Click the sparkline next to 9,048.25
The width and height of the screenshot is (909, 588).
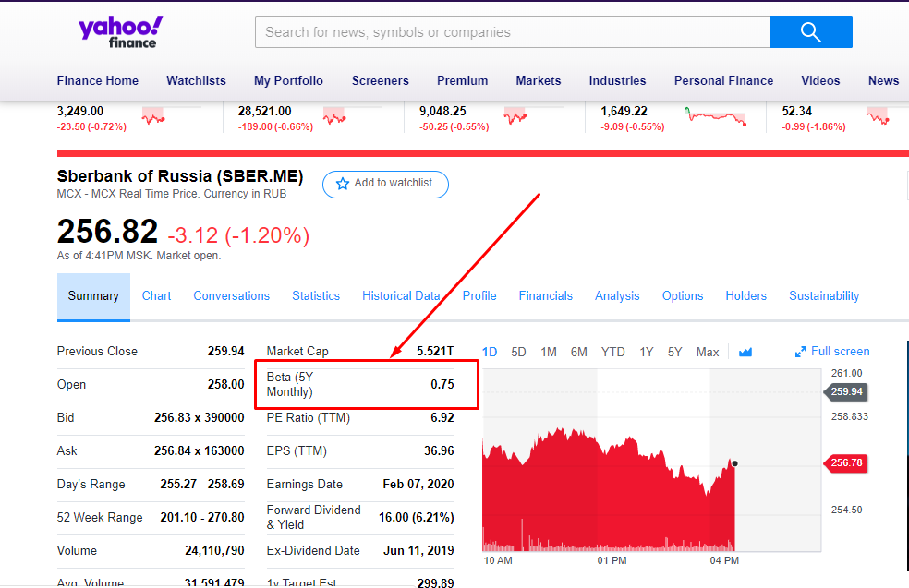pos(515,116)
